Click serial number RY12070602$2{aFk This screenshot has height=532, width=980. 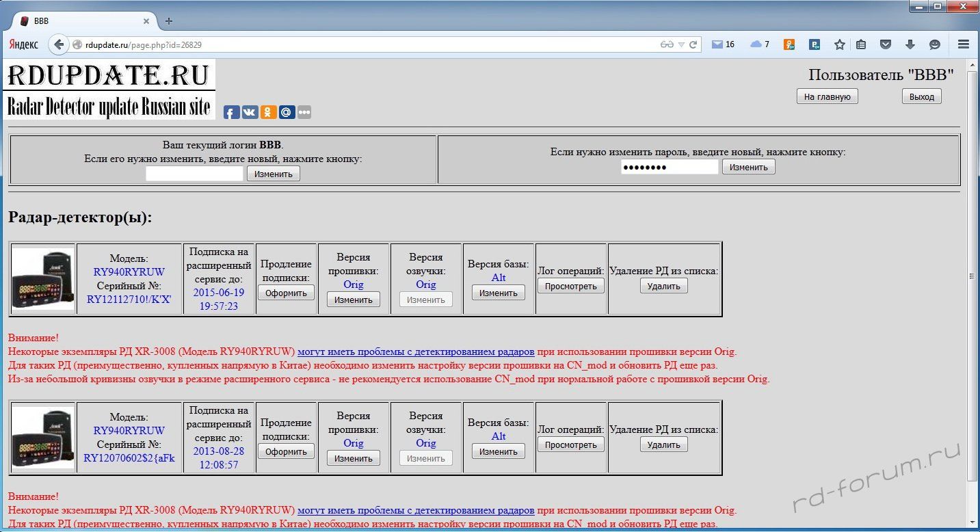[x=129, y=457]
